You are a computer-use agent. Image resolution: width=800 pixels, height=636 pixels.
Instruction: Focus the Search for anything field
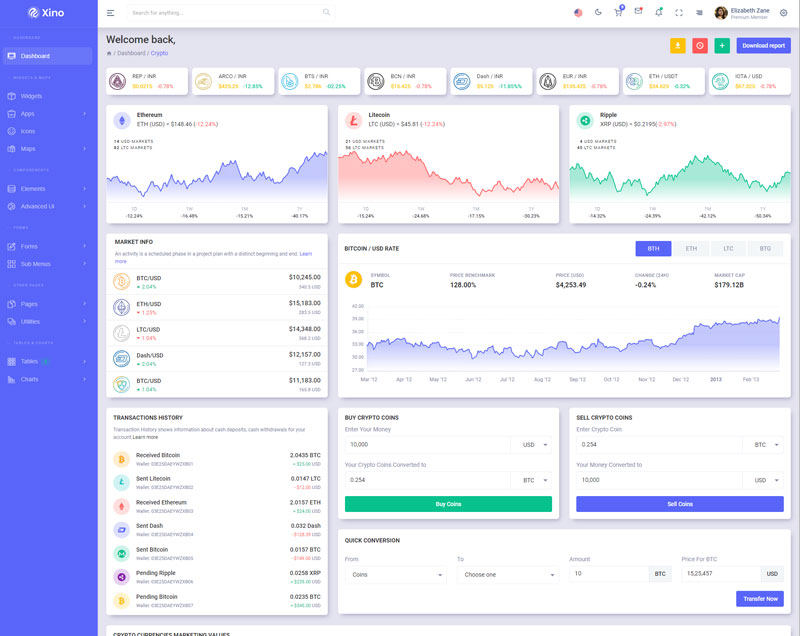pos(225,13)
